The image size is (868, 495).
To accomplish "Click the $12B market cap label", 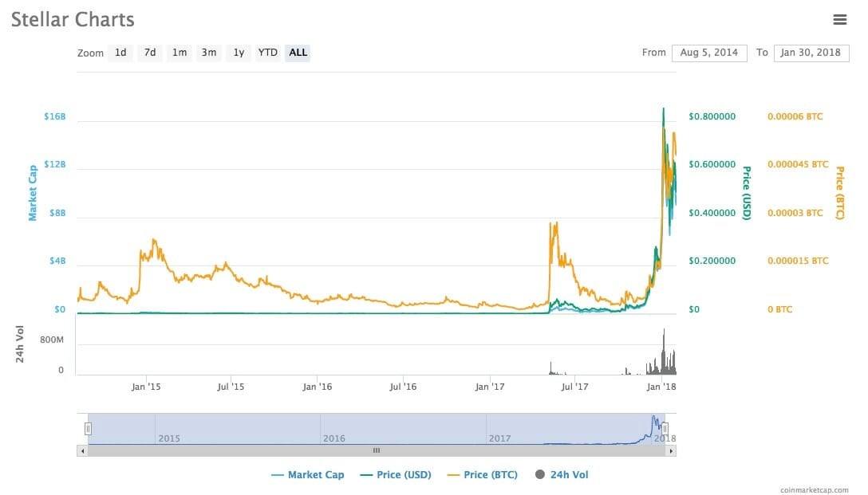I will pyautogui.click(x=55, y=164).
